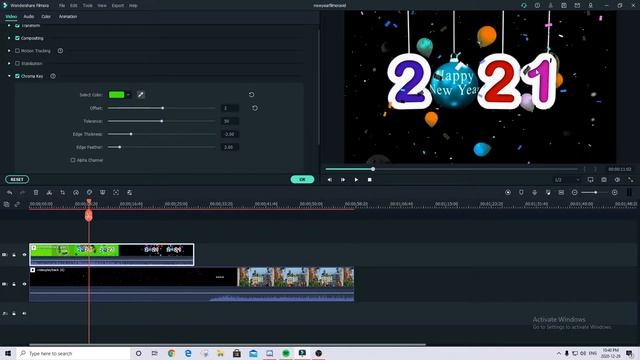640x360 pixels.
Task: Uncheck the Compositing checkbox
Action: pyautogui.click(x=17, y=38)
